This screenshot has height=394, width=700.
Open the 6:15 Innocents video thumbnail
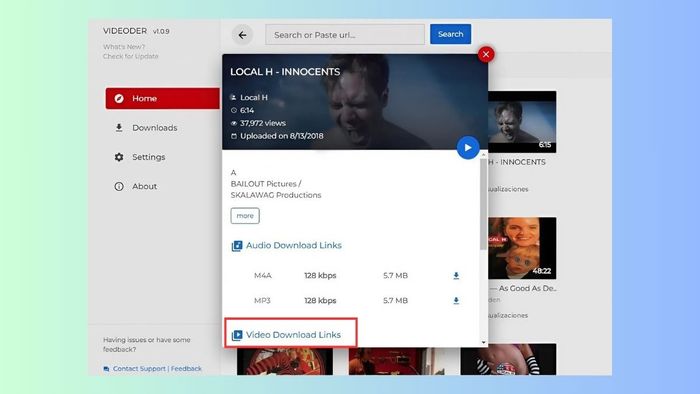point(522,122)
